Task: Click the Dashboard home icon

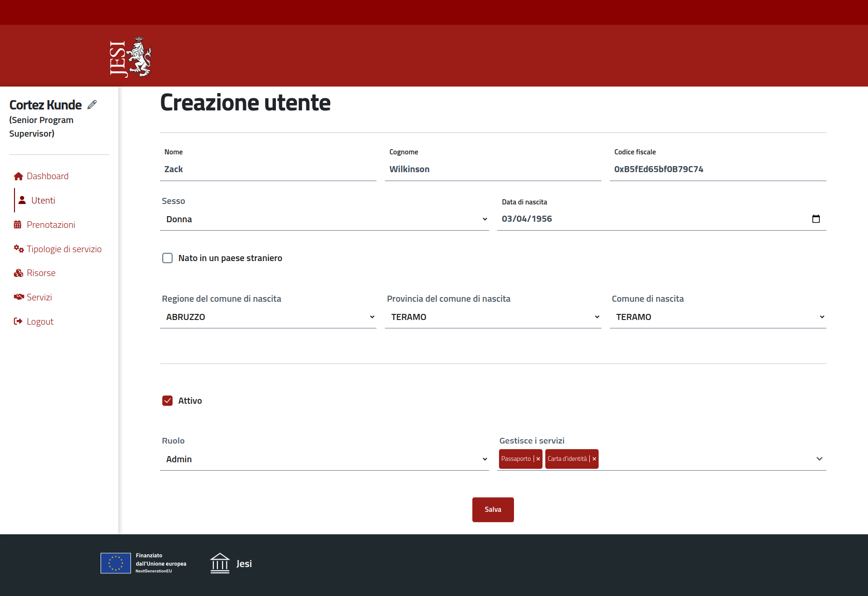Action: [18, 176]
